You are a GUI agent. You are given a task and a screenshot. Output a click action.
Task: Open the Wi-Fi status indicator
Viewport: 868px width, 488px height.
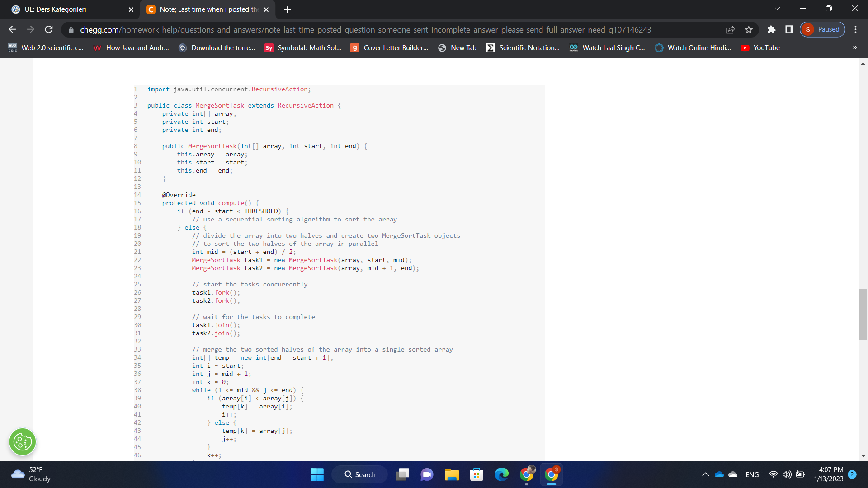(773, 474)
